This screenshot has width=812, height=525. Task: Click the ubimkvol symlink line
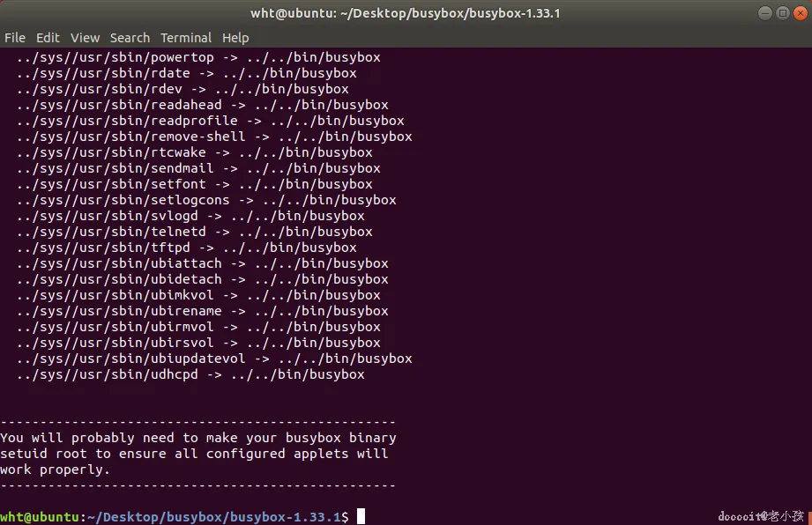198,295
